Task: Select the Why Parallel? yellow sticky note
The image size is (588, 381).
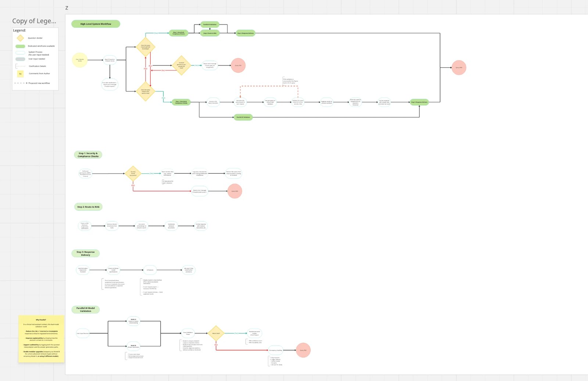Action: pyautogui.click(x=41, y=338)
